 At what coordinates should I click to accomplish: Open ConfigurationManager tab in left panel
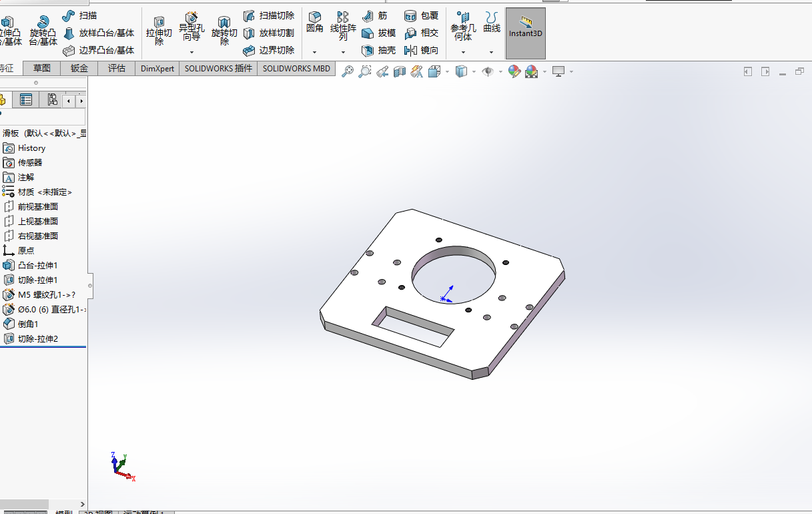pyautogui.click(x=51, y=100)
